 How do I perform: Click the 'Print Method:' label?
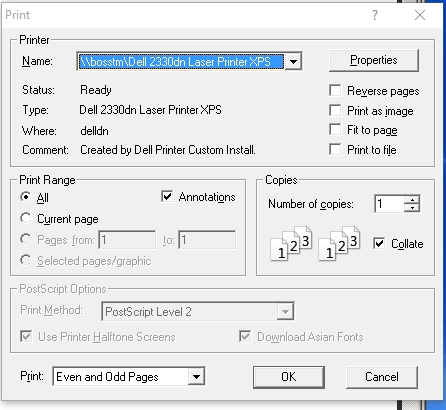(51, 310)
